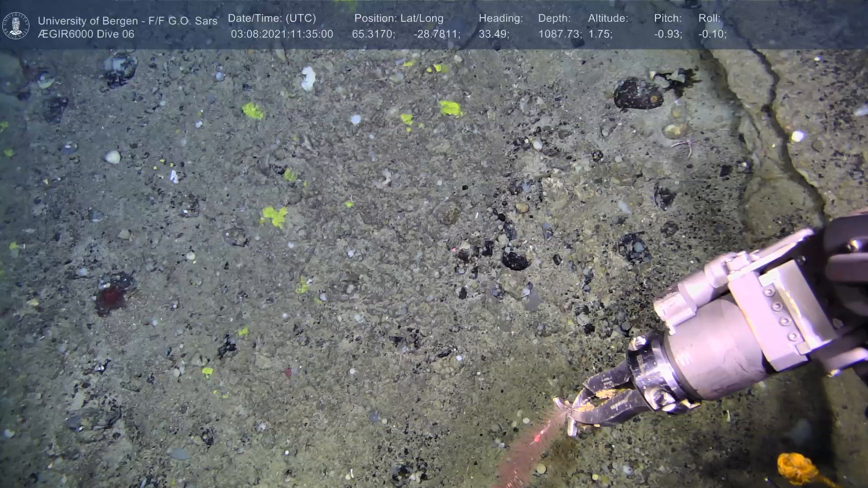
Task: Click the Depth label
Action: coord(554,18)
